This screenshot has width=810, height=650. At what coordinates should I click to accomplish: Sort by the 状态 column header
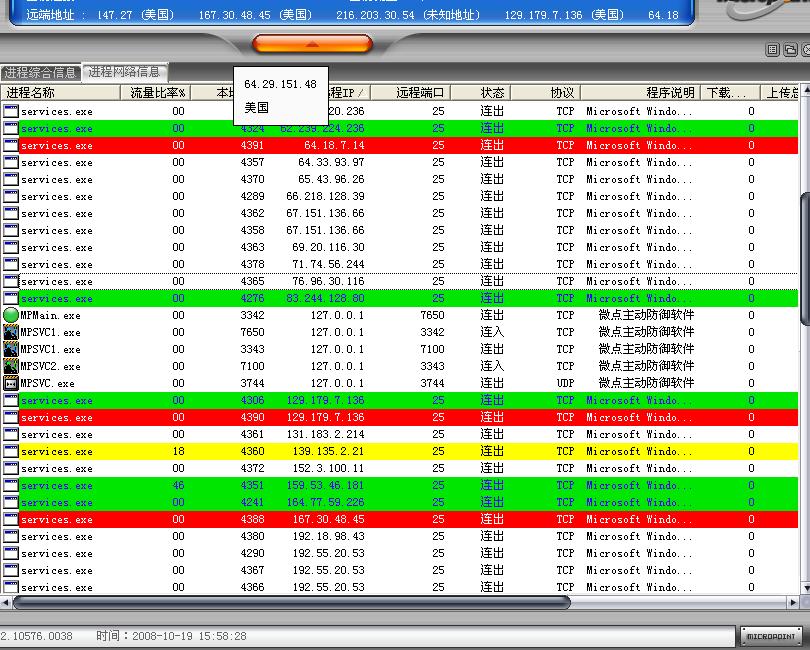click(x=481, y=92)
